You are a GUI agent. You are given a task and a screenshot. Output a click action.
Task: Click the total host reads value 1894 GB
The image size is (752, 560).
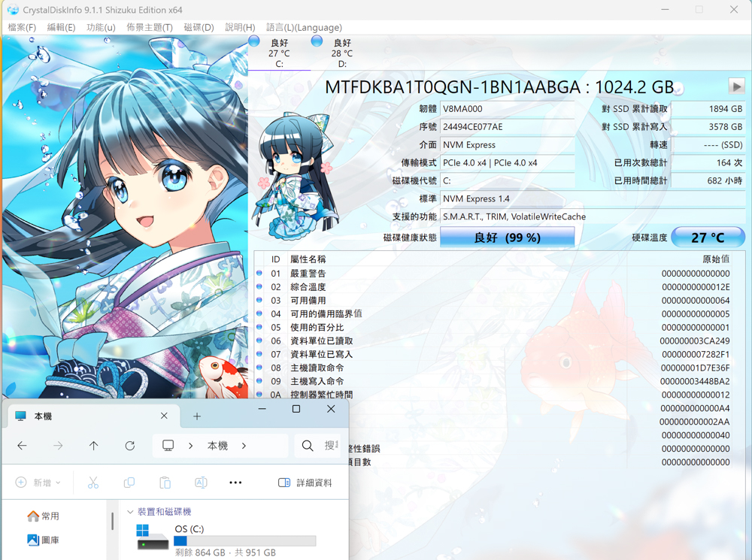[708, 109]
